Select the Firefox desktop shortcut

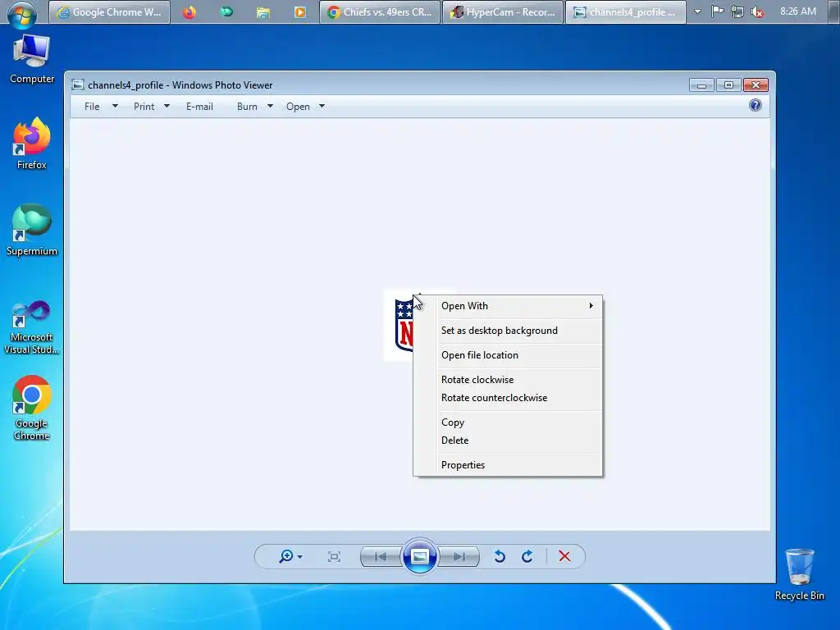32,144
